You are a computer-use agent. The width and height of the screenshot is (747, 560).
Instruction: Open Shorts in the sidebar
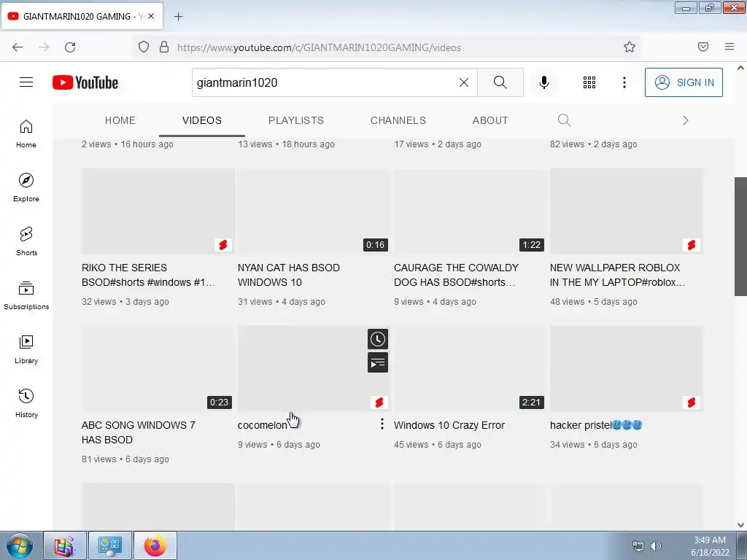point(26,241)
